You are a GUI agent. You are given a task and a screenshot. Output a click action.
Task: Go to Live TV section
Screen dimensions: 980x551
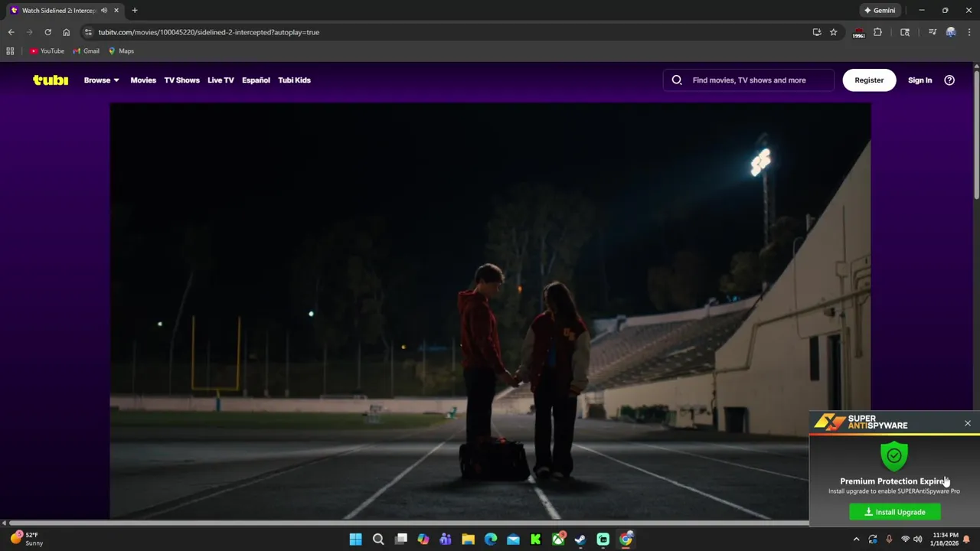[220, 80]
